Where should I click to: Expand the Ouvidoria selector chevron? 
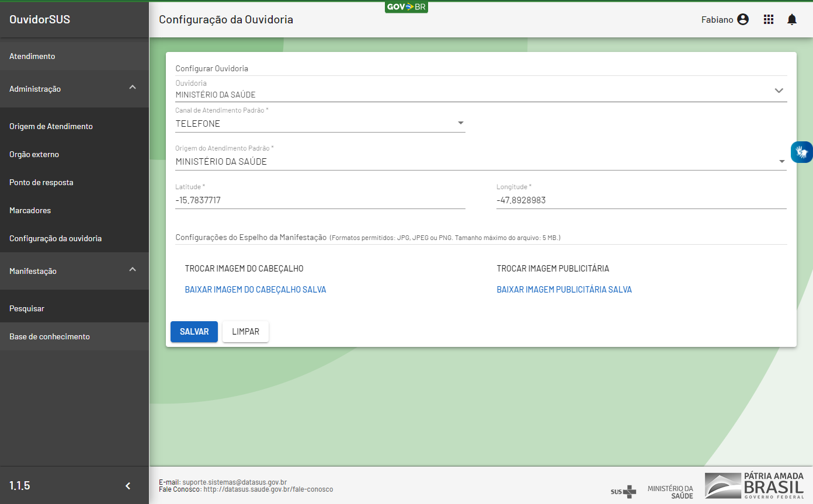pos(779,91)
